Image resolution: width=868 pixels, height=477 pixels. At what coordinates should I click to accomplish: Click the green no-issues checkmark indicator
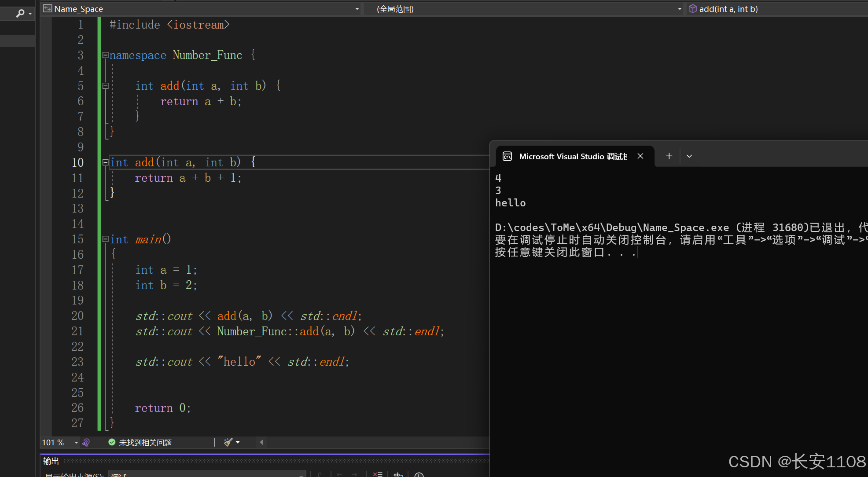tap(112, 442)
